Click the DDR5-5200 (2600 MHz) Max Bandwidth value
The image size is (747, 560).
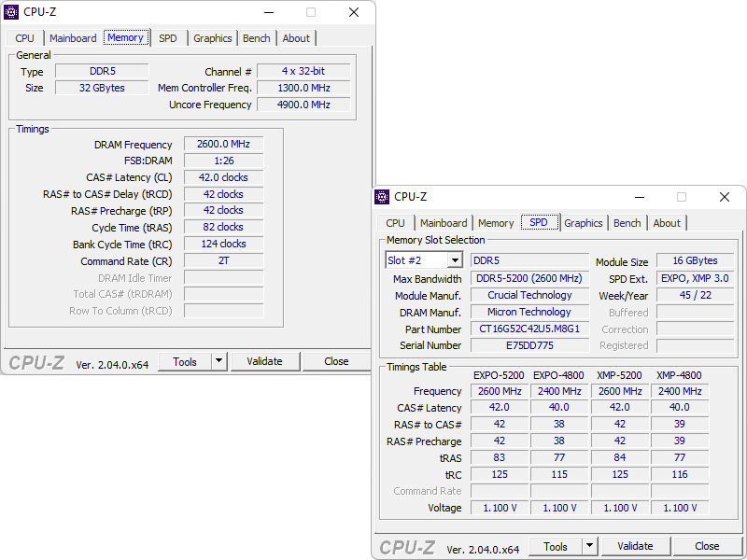[x=529, y=278]
